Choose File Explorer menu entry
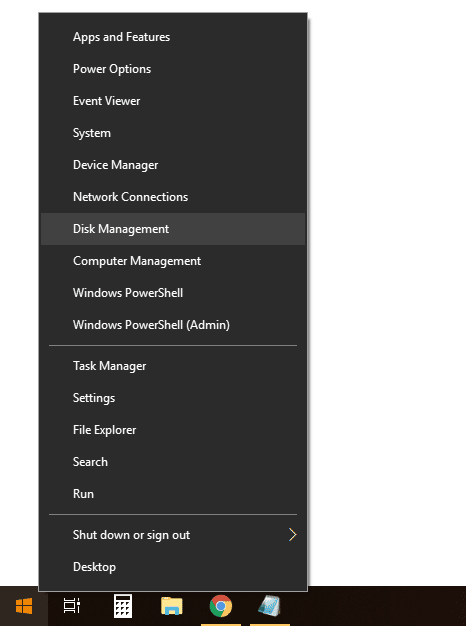 click(x=173, y=430)
